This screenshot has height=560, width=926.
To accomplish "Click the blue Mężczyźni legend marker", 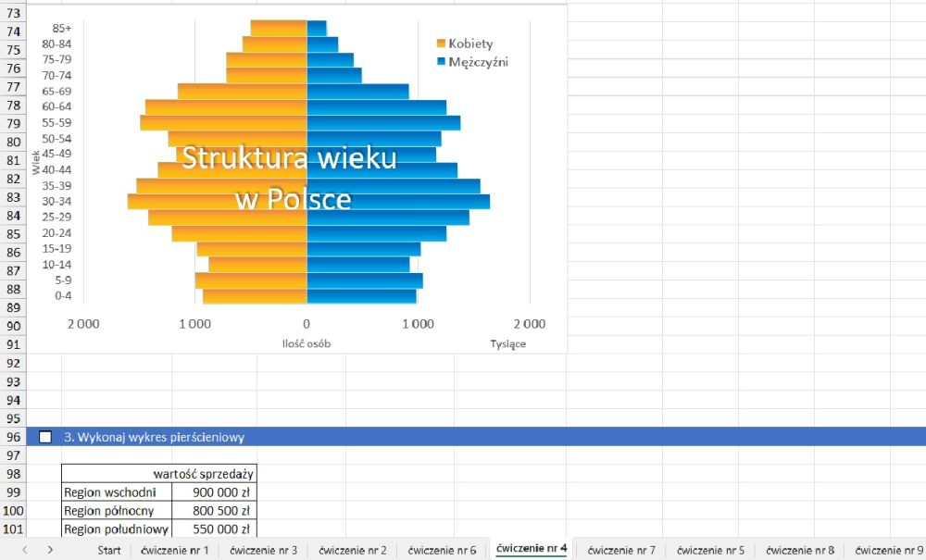I will (x=441, y=61).
